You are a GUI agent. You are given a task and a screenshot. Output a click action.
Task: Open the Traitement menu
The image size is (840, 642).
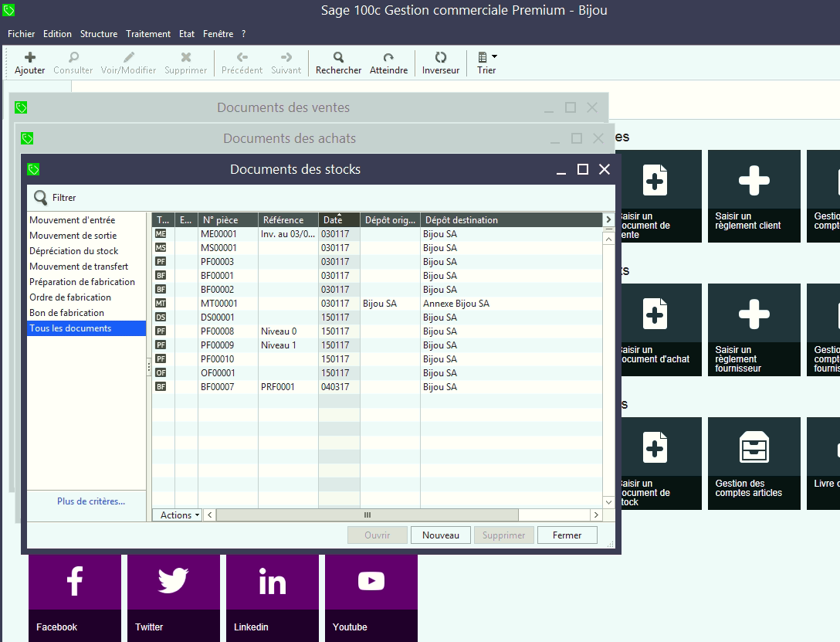[x=148, y=34]
